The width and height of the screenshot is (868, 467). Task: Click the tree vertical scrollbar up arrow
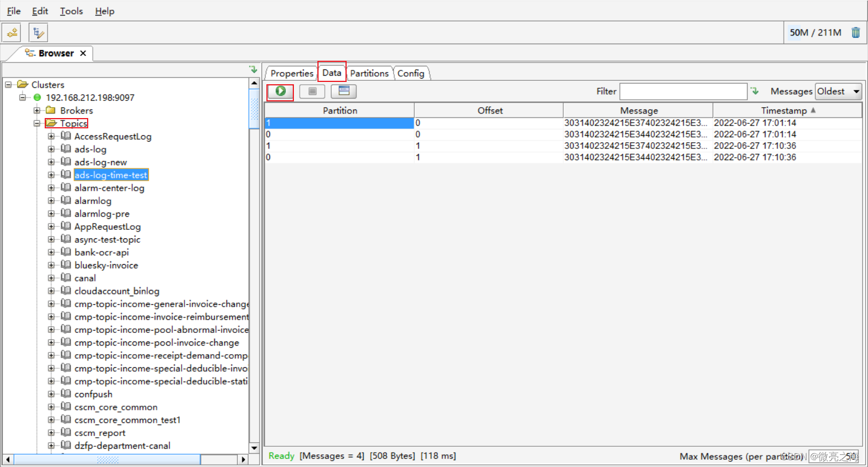(254, 84)
